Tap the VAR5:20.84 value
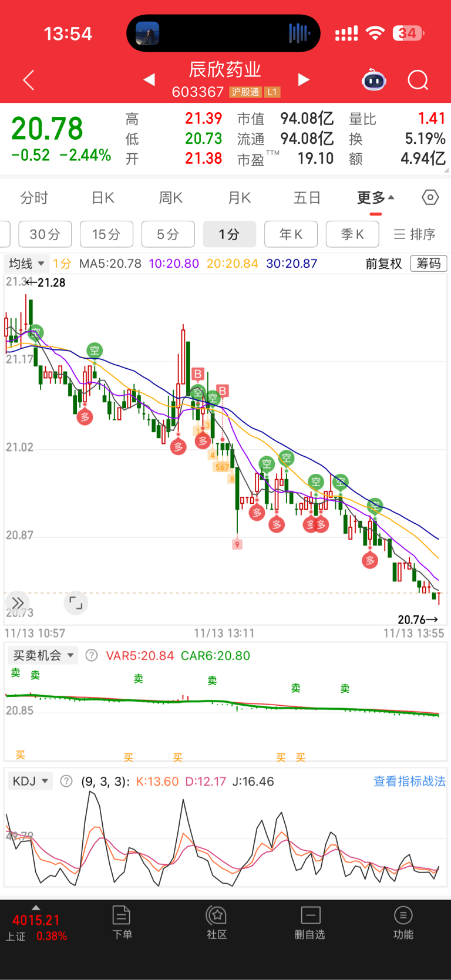This screenshot has height=980, width=451. 140,655
